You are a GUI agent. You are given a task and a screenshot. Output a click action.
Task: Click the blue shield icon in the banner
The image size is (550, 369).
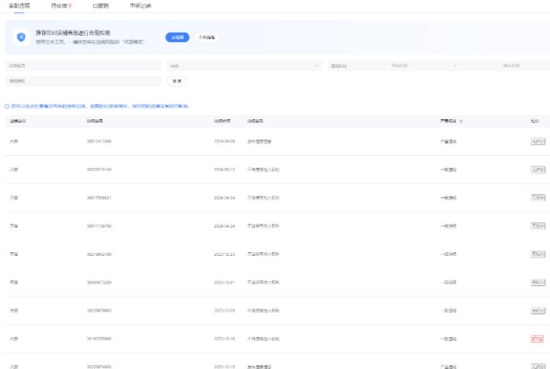(x=21, y=37)
